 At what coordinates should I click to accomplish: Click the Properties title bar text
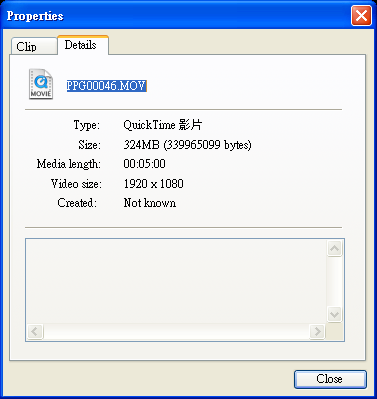pyautogui.click(x=35, y=16)
